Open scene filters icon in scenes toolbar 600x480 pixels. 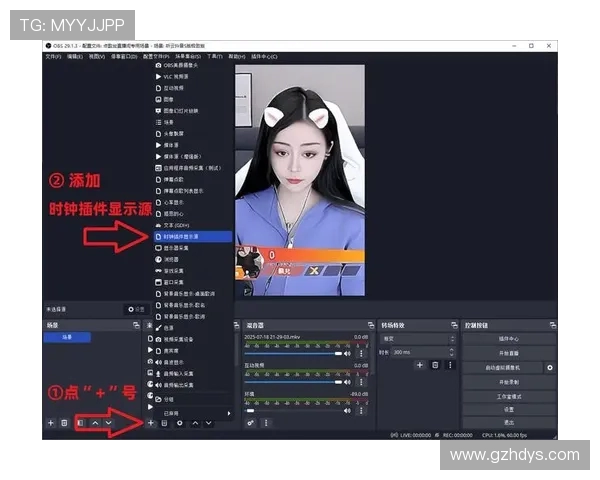tap(80, 423)
